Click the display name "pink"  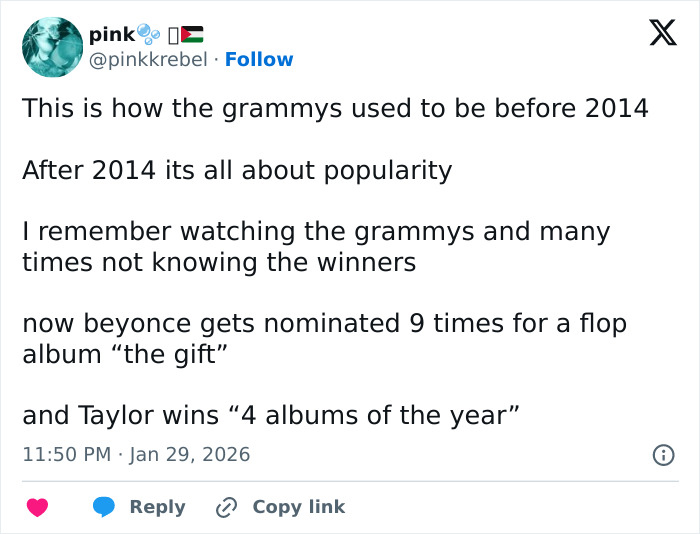(110, 34)
